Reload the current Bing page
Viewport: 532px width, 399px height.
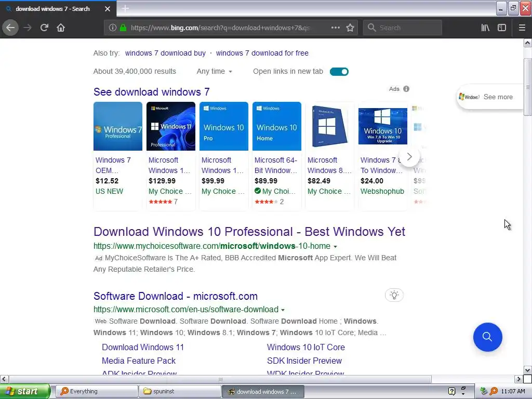click(44, 28)
